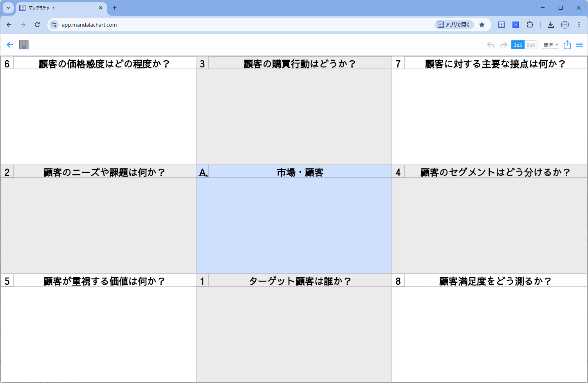The width and height of the screenshot is (588, 383).
Task: Open a new browser tab
Action: coord(115,8)
